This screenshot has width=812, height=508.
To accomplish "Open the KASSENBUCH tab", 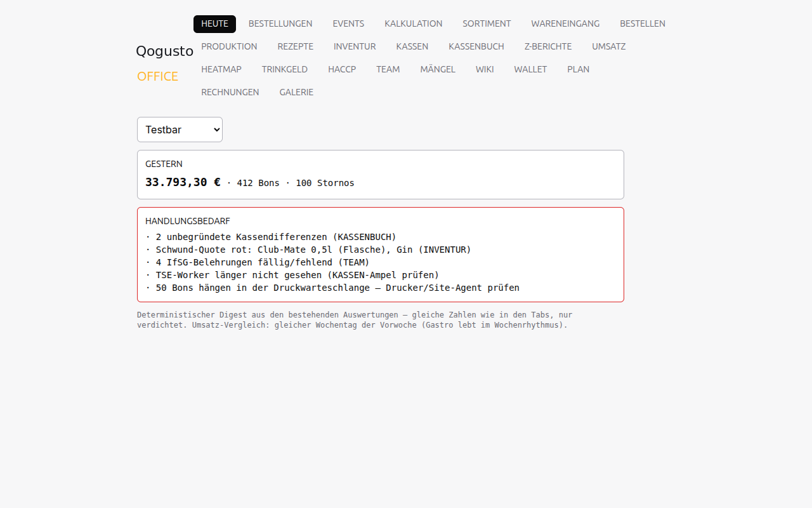I will click(476, 46).
